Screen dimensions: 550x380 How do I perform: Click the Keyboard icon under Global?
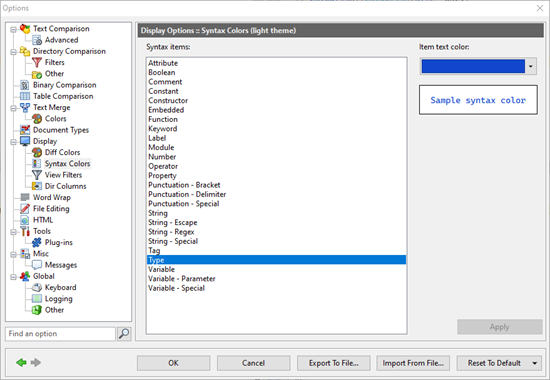pyautogui.click(x=37, y=287)
